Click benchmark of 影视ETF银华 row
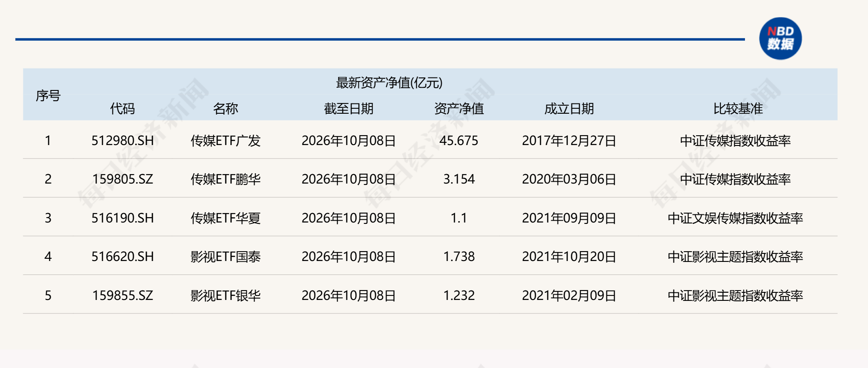This screenshot has width=868, height=368. click(736, 295)
